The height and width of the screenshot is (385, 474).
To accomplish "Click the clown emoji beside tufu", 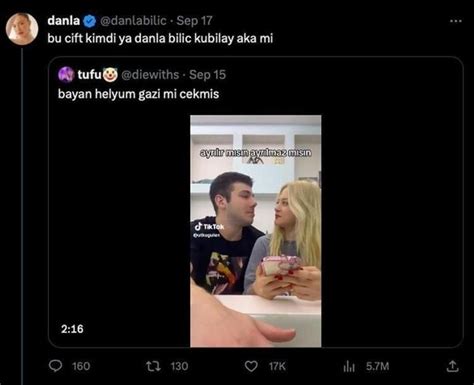I will (x=110, y=75).
